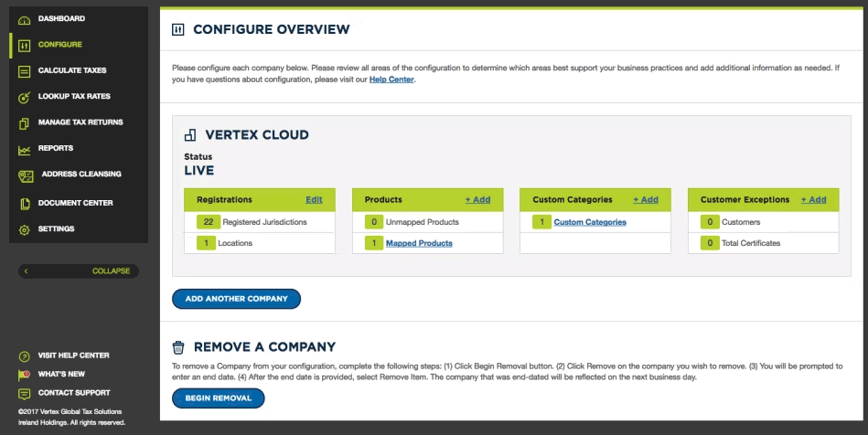Screen dimensions: 868x435
Task: Click the Vertex Cloud company icon
Action: tap(190, 134)
